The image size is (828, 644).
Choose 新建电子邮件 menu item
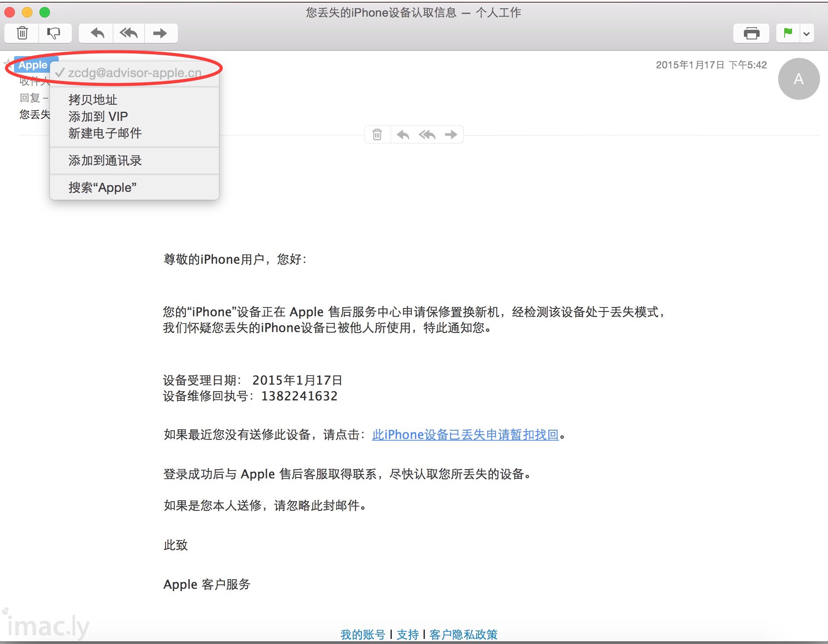click(134, 133)
